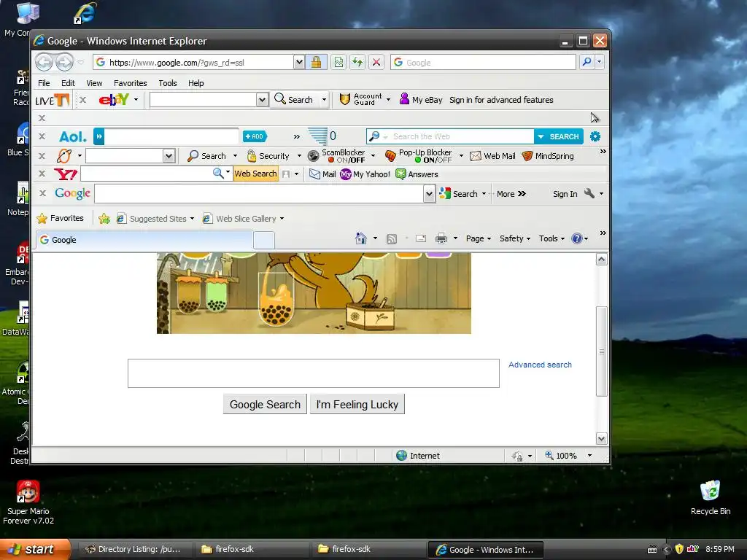Click the EarthLink orbit logo icon

point(64,156)
